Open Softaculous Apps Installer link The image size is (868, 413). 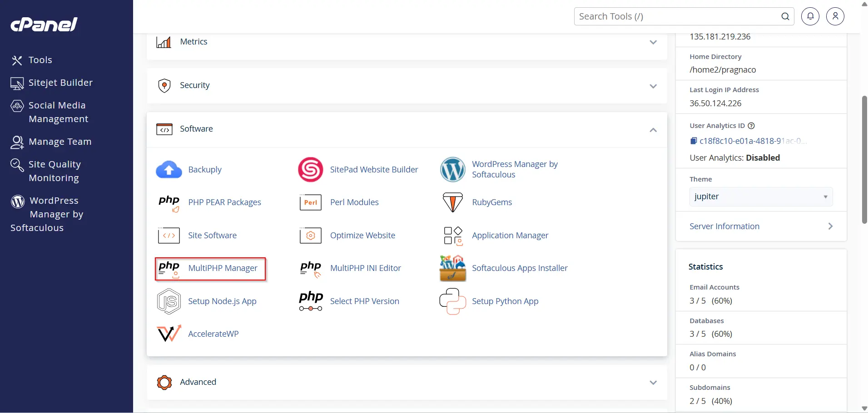[520, 268]
